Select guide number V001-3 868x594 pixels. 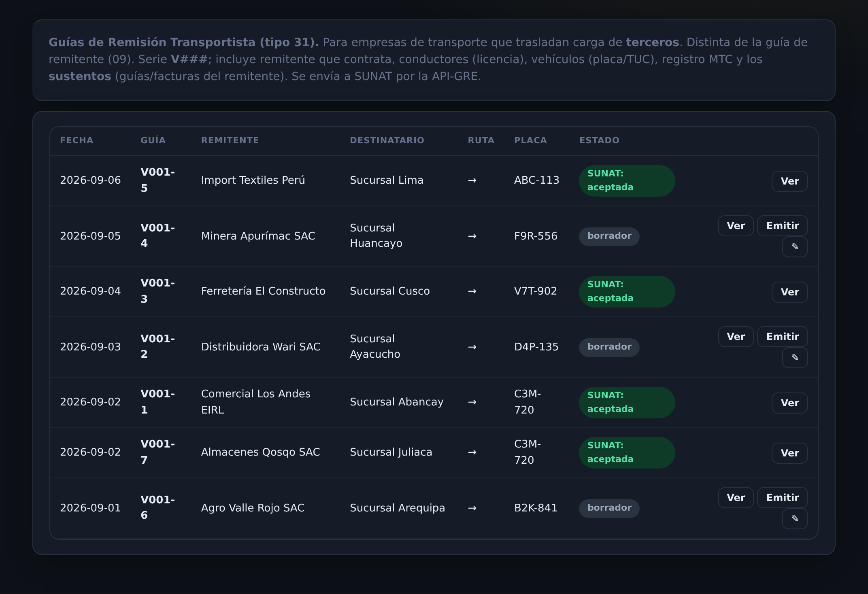(157, 291)
